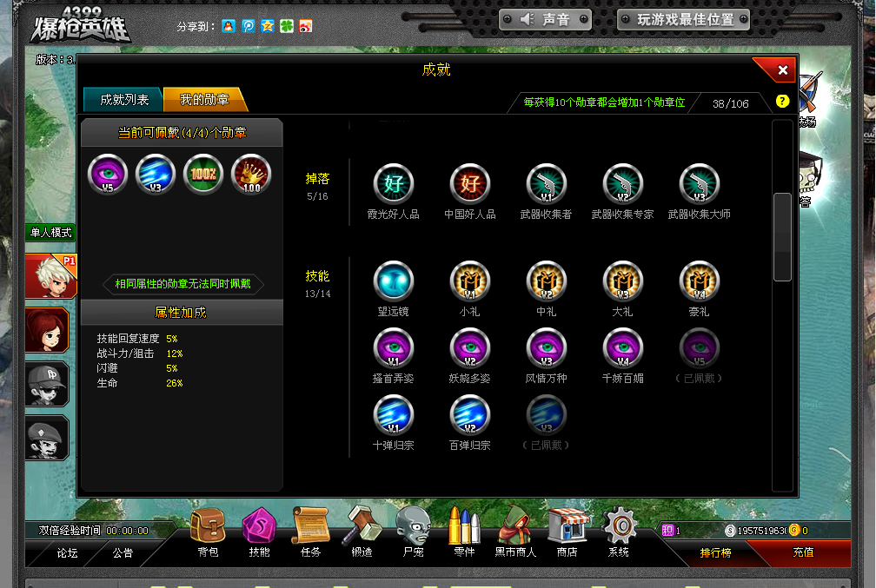
Task: Select the 大礼 medal
Action: (x=623, y=281)
